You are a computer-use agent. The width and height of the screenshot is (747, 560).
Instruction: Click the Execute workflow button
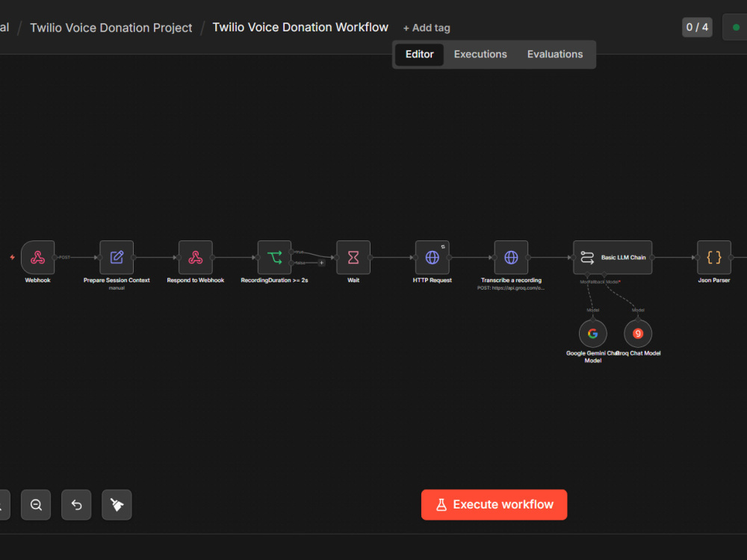494,505
